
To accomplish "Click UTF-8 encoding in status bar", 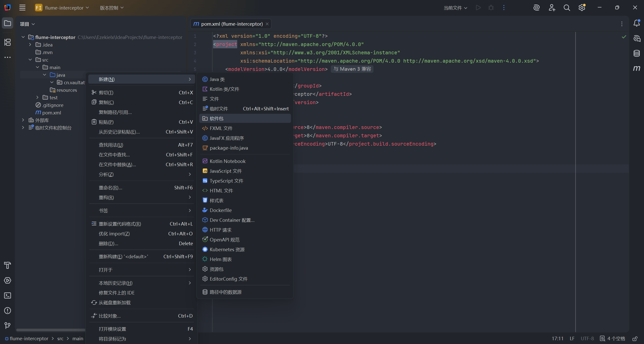I will tap(587, 338).
